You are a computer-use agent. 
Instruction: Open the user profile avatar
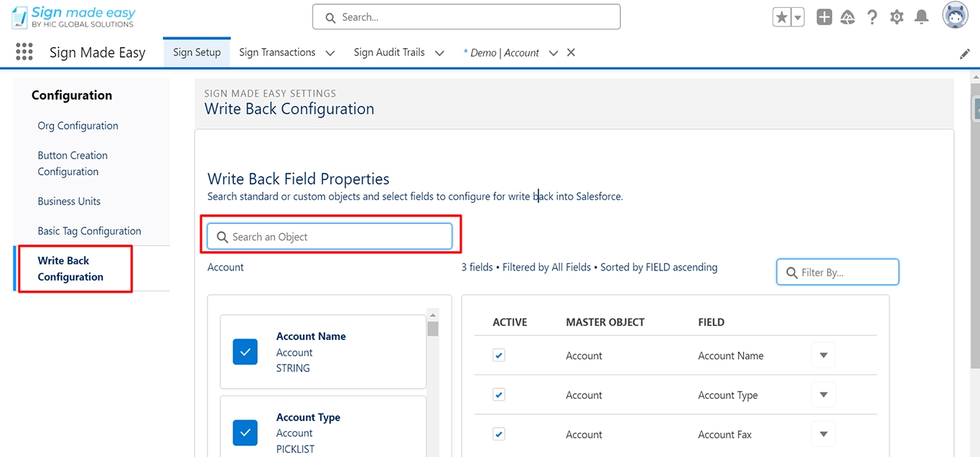955,17
